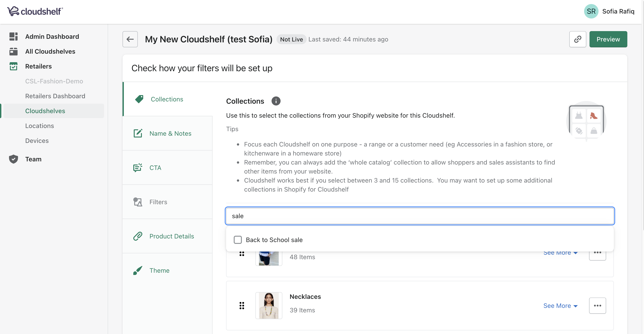Switch to the Product Details tab
The width and height of the screenshot is (644, 334).
pyautogui.click(x=168, y=236)
